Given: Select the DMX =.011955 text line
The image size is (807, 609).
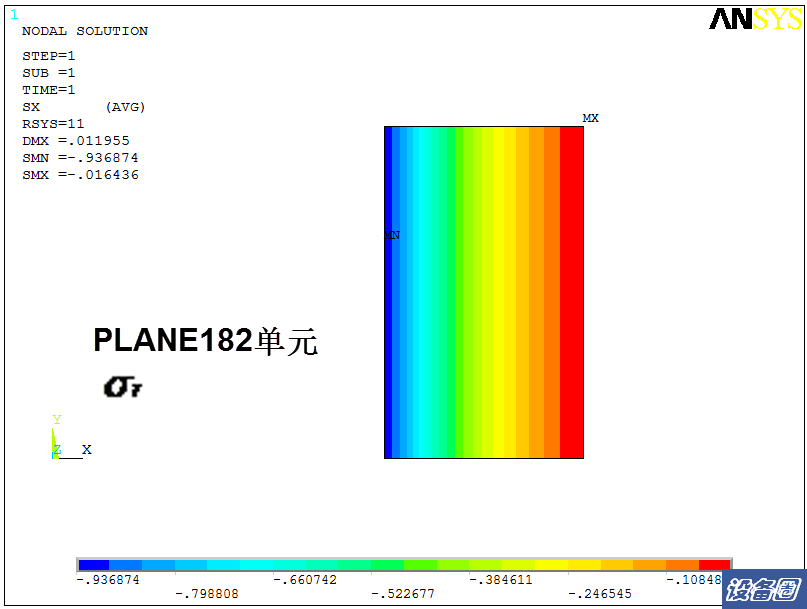Looking at the screenshot, I should (75, 141).
